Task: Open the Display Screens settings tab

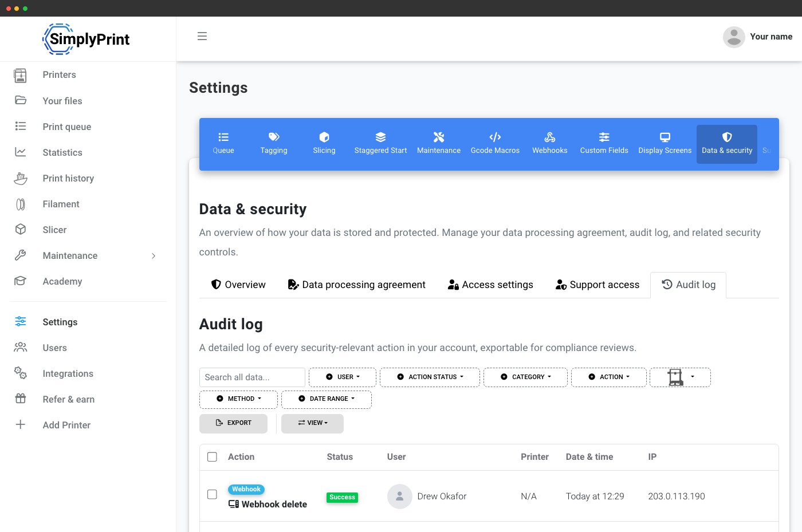Action: pyautogui.click(x=665, y=144)
